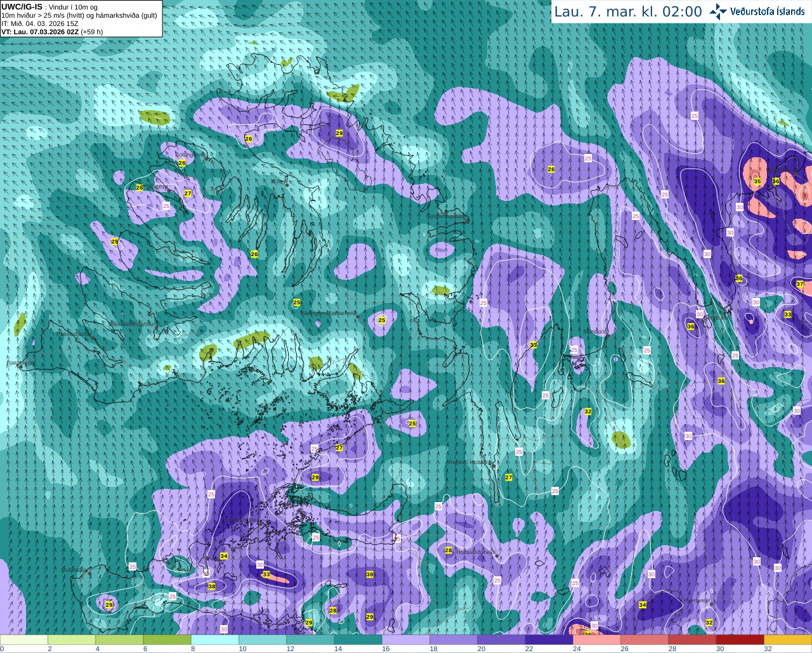Click the Gufuskálar station label
Screen dimensions: 812x653
[x=74, y=570]
